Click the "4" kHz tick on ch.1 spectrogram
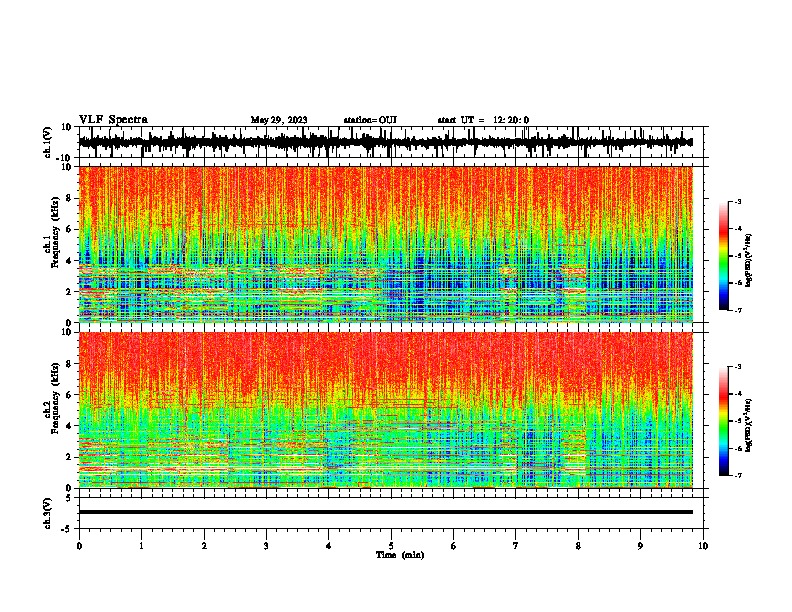The image size is (792, 612). [70, 261]
